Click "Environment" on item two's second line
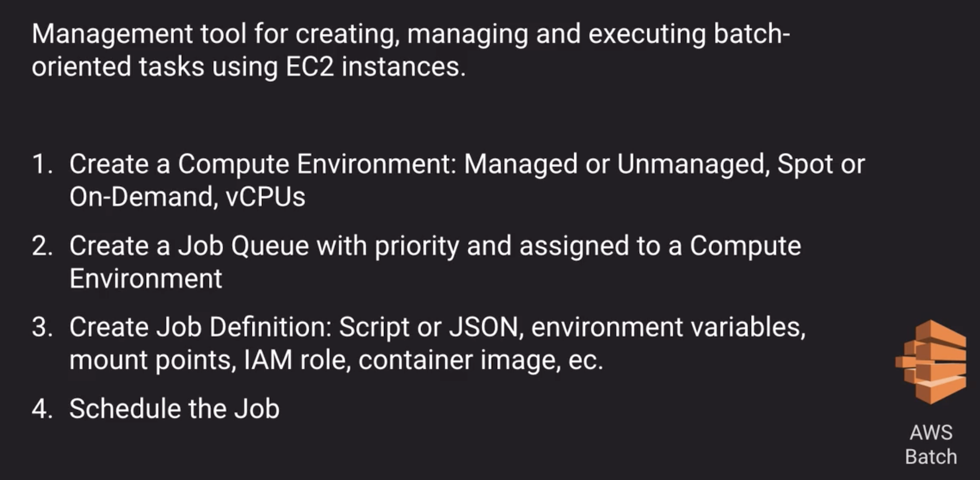Image resolution: width=980 pixels, height=480 pixels. point(145,279)
